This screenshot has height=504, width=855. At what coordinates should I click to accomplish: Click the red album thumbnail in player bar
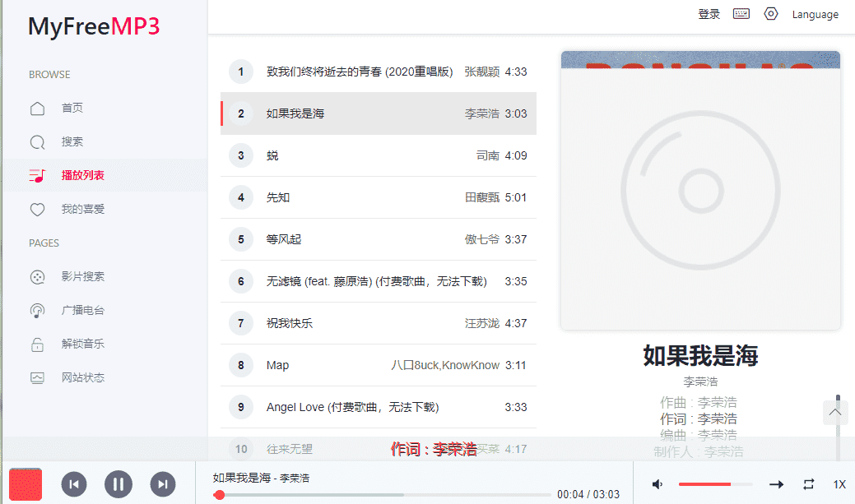[25, 483]
